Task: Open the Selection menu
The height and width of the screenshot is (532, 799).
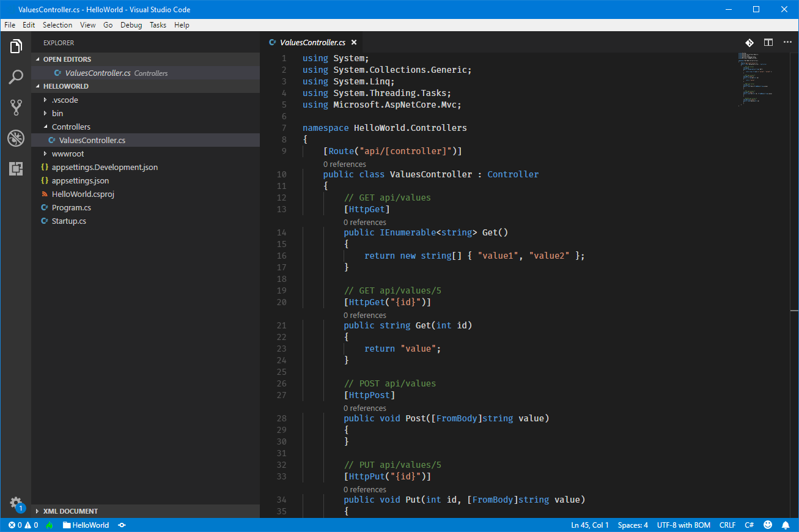Action: [57, 25]
